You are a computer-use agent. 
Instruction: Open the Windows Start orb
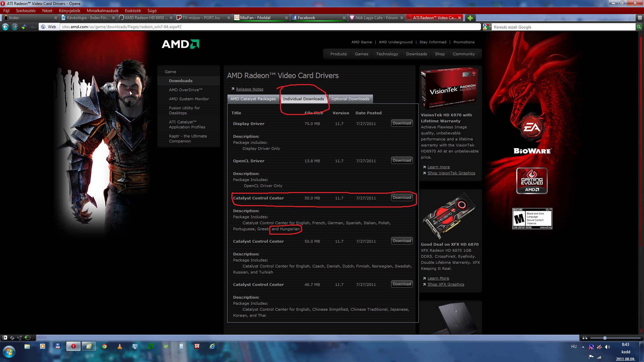click(9, 351)
